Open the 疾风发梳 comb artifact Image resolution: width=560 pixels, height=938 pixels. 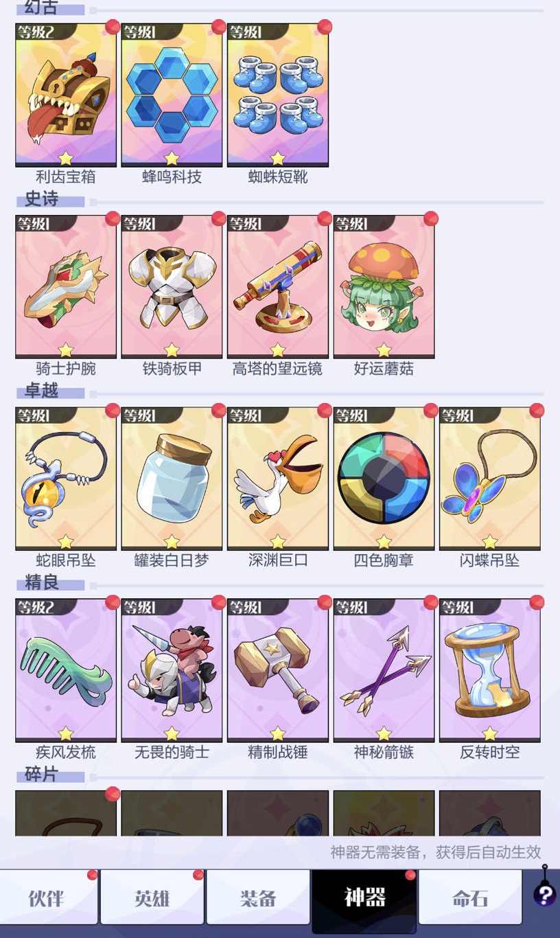coord(66,670)
